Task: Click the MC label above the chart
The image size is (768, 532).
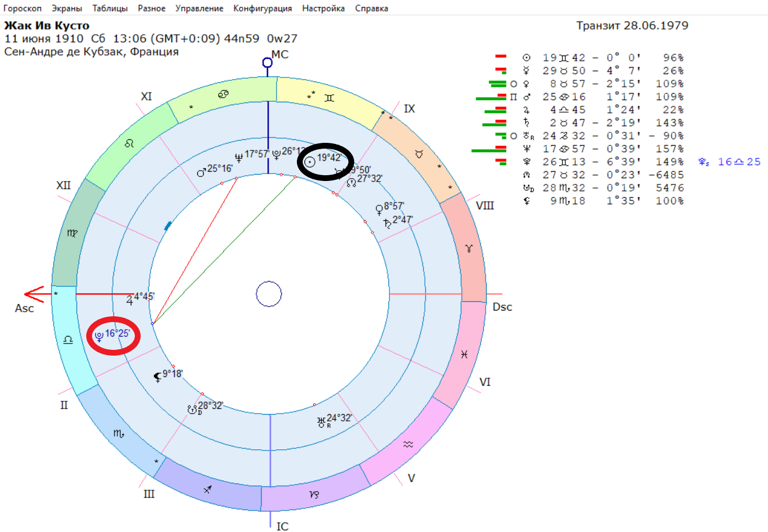Action: coord(280,54)
